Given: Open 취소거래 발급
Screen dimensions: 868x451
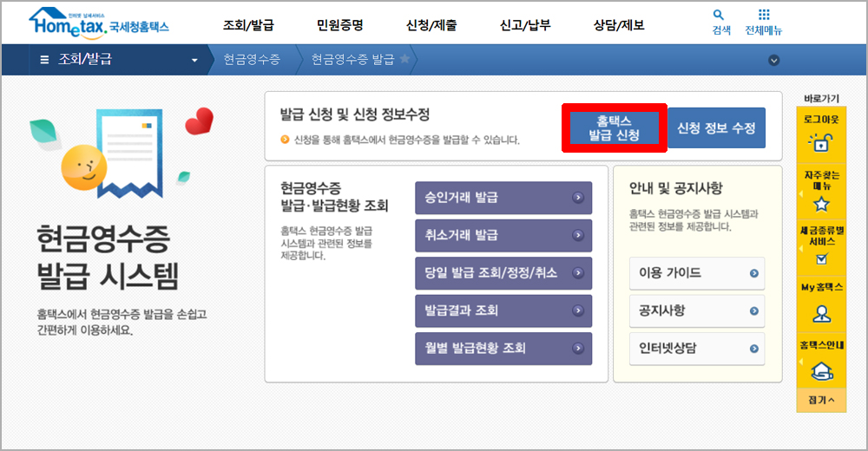Looking at the screenshot, I should (503, 235).
